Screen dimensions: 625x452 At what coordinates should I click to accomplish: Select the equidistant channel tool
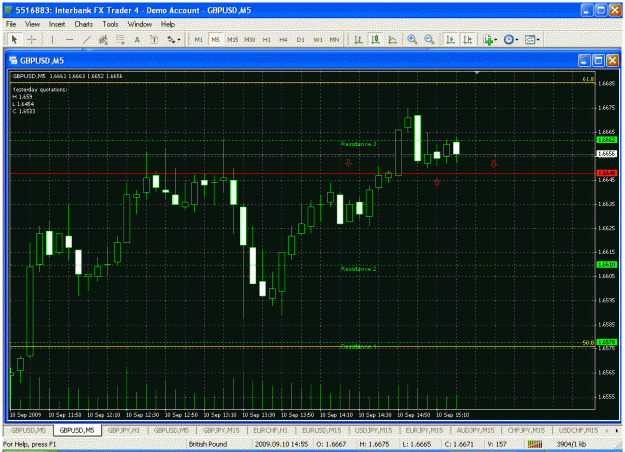coord(103,39)
